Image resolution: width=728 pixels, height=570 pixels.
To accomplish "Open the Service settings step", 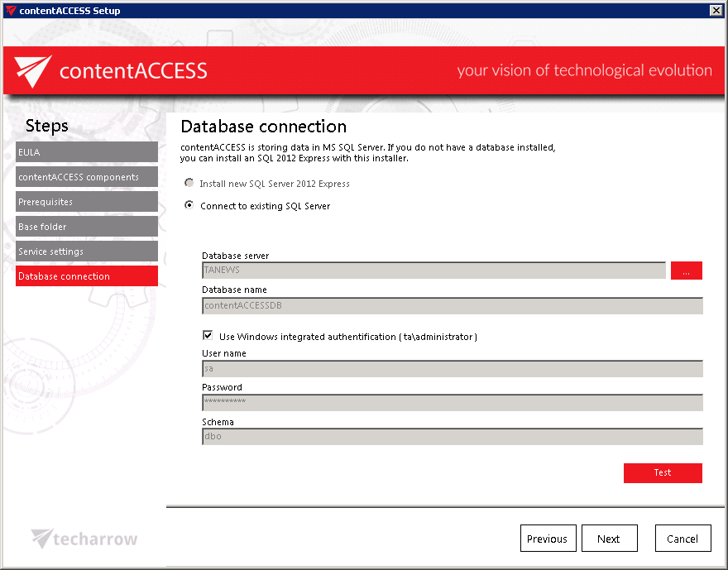I will pyautogui.click(x=86, y=251).
